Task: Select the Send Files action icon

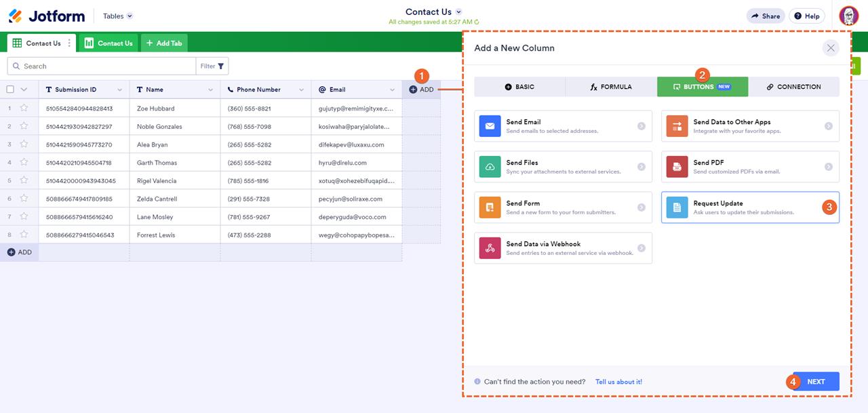Action: pyautogui.click(x=490, y=166)
